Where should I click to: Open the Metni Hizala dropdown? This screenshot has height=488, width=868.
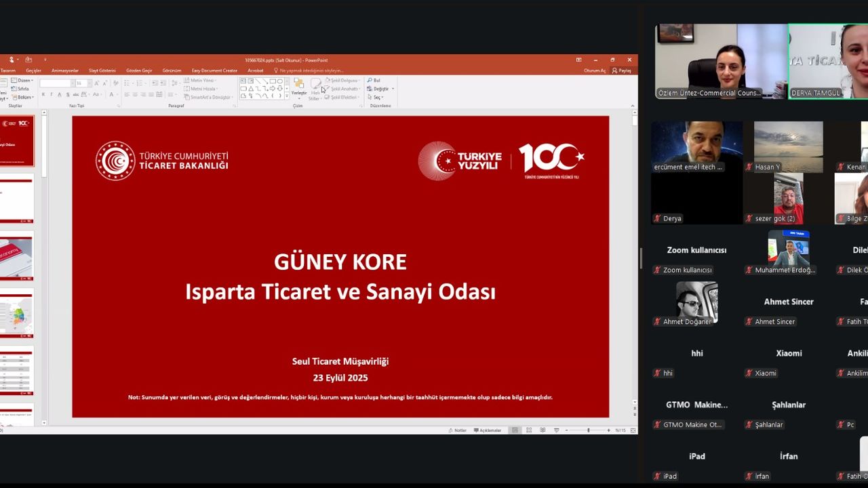pyautogui.click(x=200, y=89)
